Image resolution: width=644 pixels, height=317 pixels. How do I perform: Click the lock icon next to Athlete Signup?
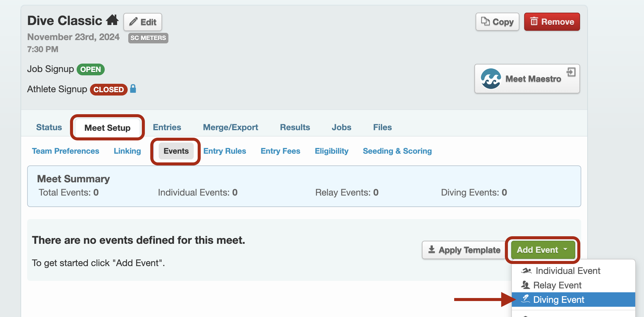click(133, 89)
